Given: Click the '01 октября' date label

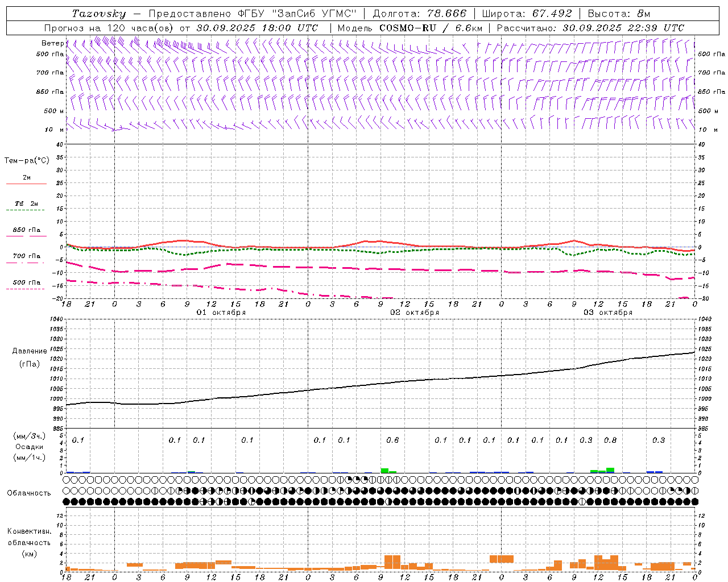Looking at the screenshot, I should point(221,313).
